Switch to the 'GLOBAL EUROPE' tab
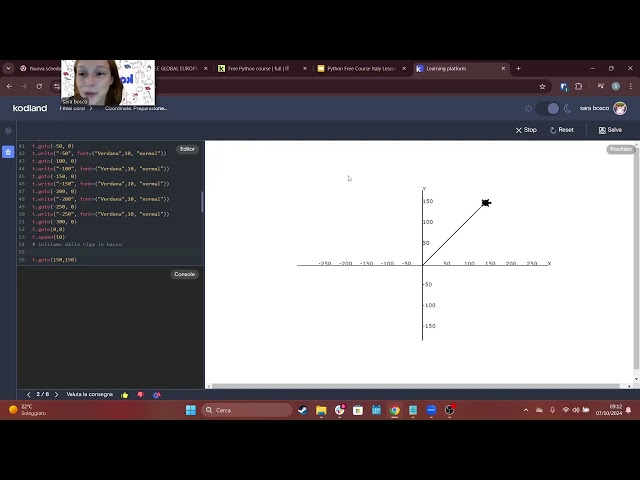Screen dimensions: 640x480 point(180,69)
